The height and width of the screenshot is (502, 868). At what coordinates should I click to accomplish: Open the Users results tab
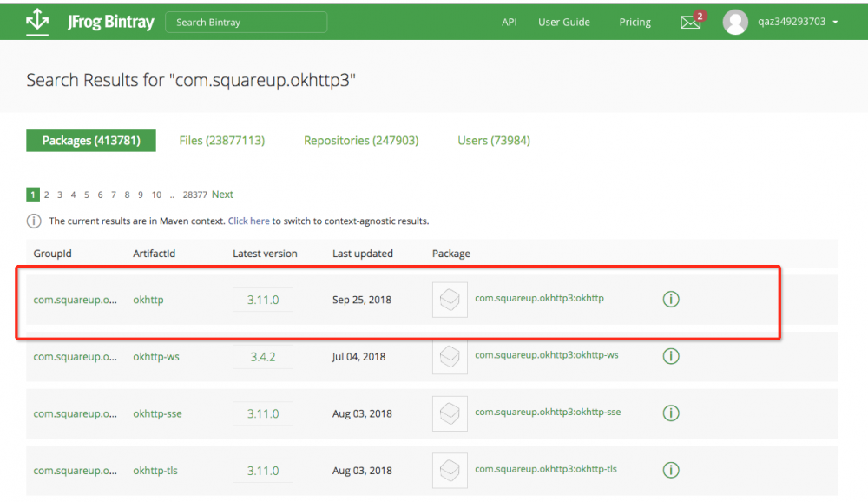pyautogui.click(x=493, y=141)
